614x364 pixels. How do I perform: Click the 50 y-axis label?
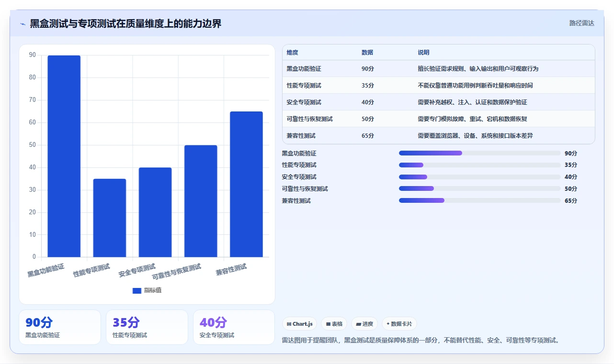[32, 145]
